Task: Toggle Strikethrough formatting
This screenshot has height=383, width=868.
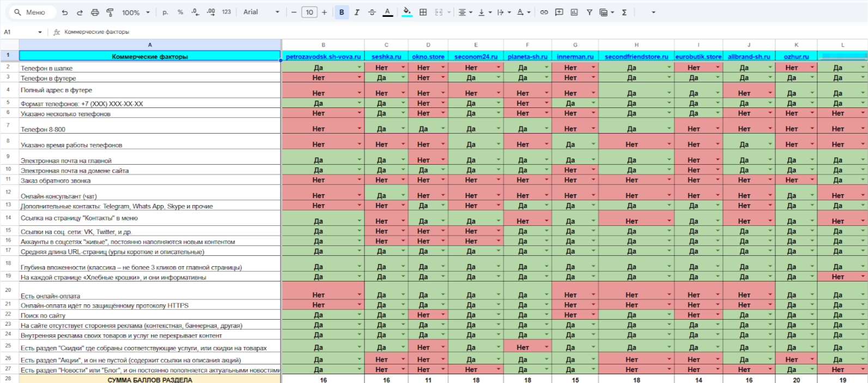Action: pyautogui.click(x=372, y=12)
